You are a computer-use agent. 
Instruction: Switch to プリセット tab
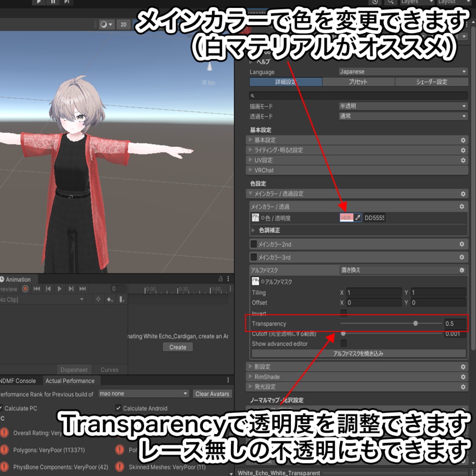tap(358, 82)
